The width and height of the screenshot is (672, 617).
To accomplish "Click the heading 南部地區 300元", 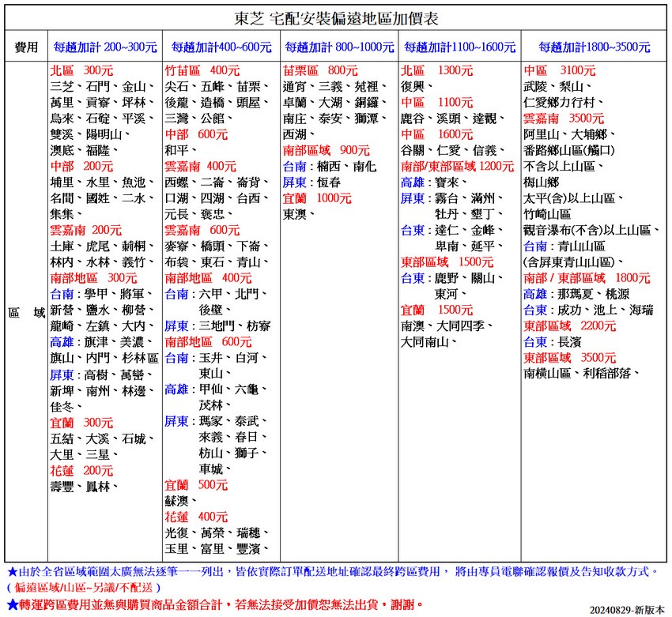I will (93, 278).
